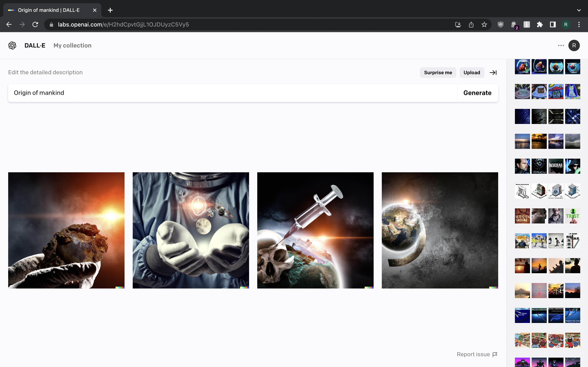The image size is (588, 367).
Task: Collapse the history sidebar with arrow icon
Action: (x=493, y=73)
